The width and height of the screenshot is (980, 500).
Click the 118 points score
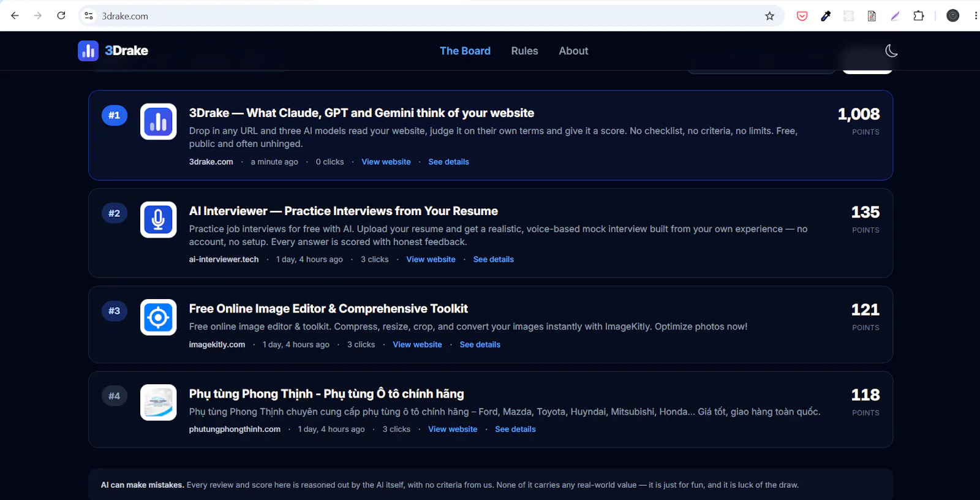pos(865,395)
